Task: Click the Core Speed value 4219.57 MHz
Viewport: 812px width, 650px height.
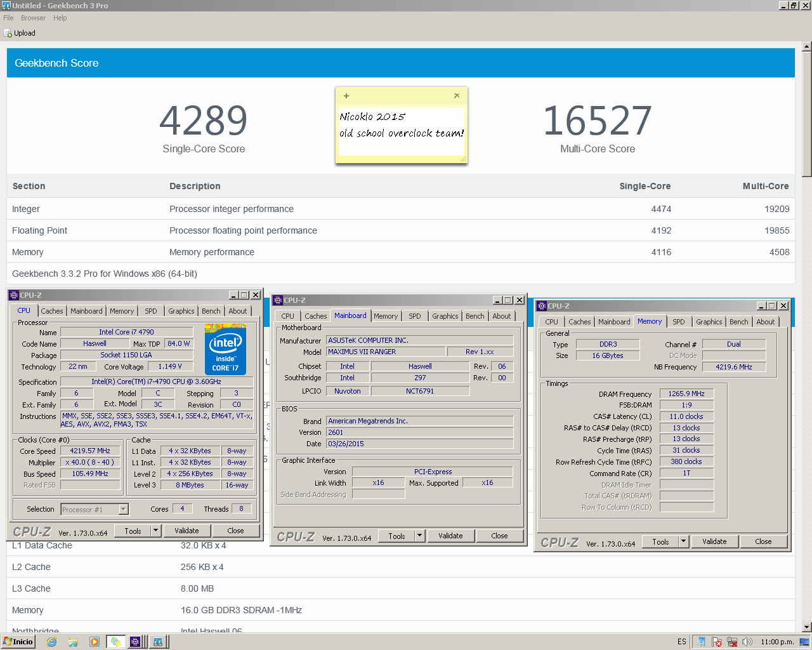Action: tap(90, 451)
